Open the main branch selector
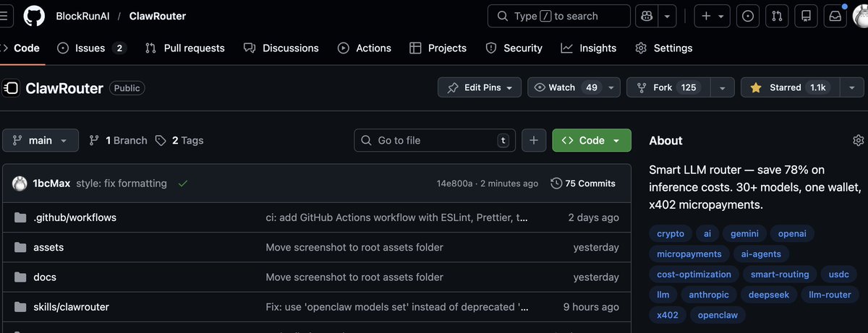Image resolution: width=868 pixels, height=333 pixels. point(40,140)
